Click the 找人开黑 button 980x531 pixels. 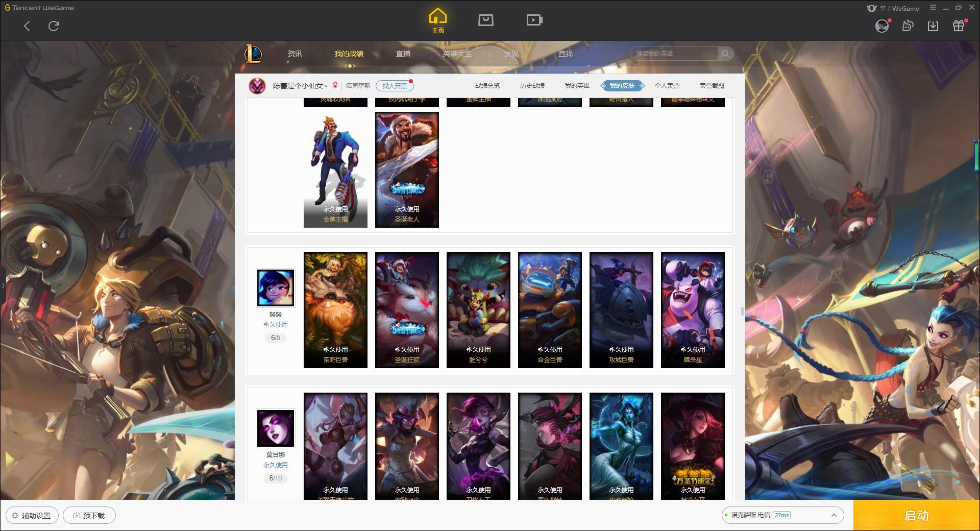(395, 86)
